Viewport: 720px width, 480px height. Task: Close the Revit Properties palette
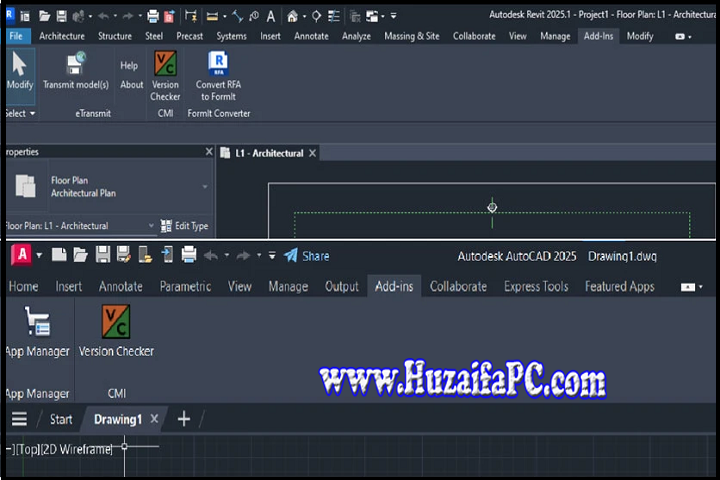[209, 151]
